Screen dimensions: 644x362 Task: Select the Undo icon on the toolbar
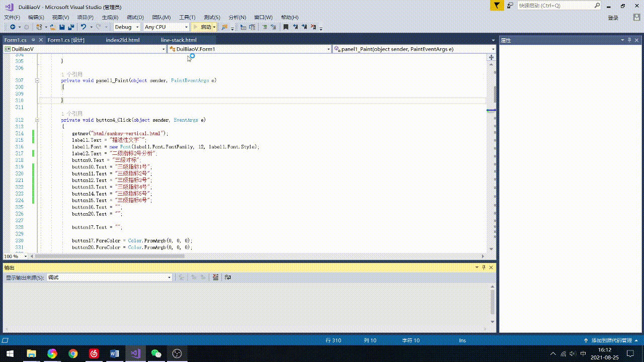[x=83, y=27]
